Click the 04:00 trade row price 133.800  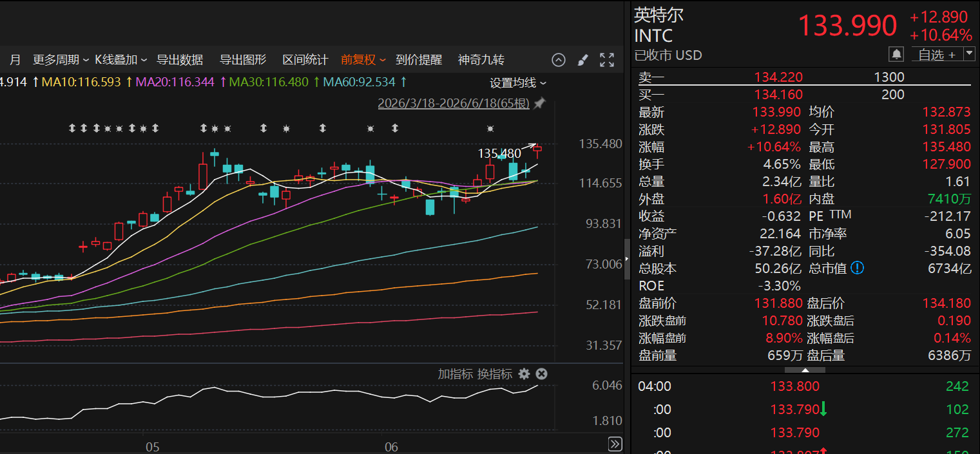[795, 386]
